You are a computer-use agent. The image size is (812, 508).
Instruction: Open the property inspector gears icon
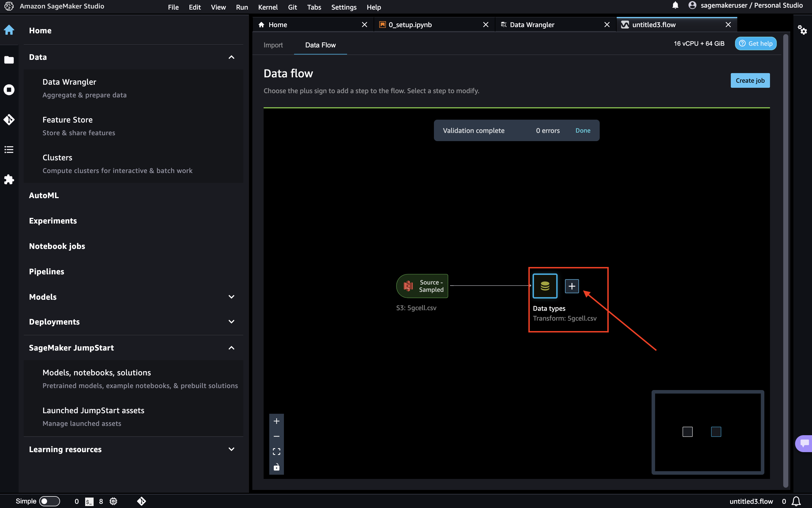(802, 30)
